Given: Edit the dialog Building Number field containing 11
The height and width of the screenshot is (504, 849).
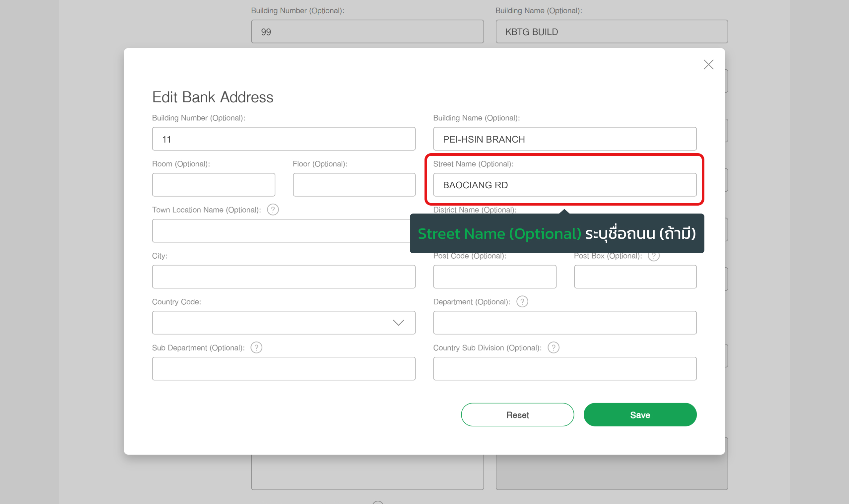Looking at the screenshot, I should tap(284, 139).
